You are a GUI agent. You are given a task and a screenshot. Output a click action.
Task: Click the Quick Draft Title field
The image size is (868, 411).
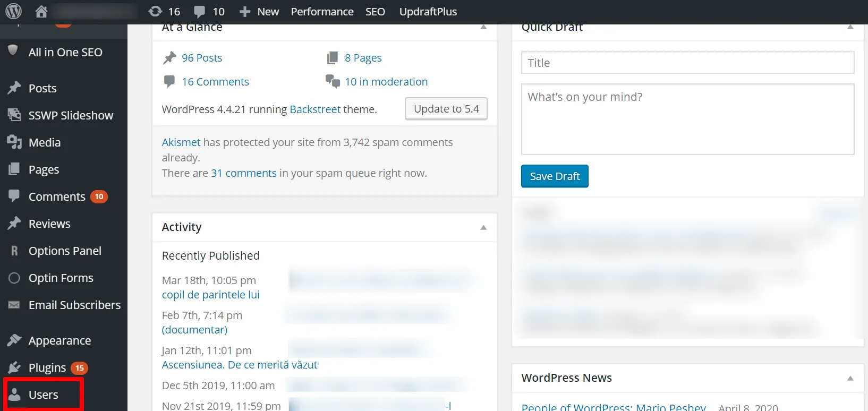pos(688,63)
